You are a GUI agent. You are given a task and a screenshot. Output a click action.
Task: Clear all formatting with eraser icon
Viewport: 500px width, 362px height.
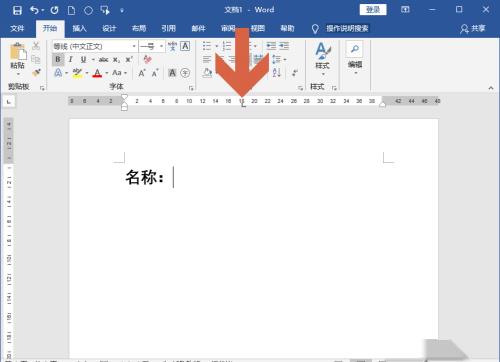(x=147, y=59)
